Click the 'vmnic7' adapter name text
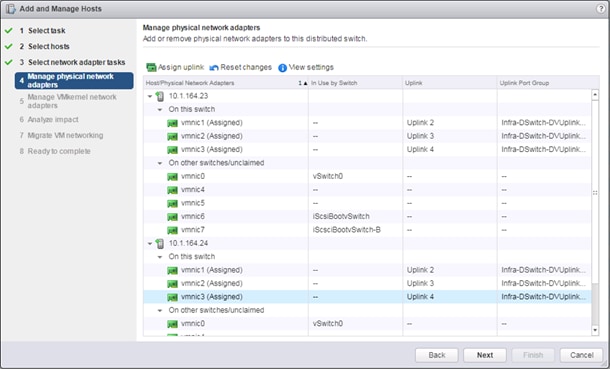 pyautogui.click(x=193, y=230)
